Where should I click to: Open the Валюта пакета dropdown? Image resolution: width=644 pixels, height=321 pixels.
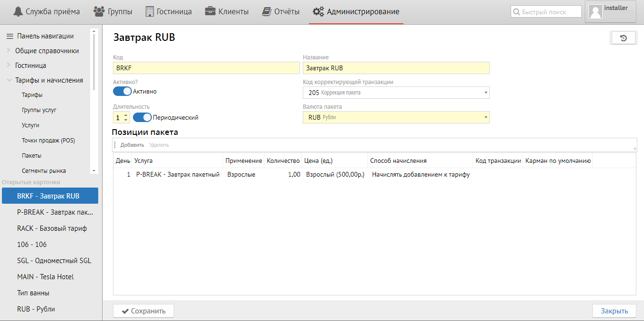486,117
